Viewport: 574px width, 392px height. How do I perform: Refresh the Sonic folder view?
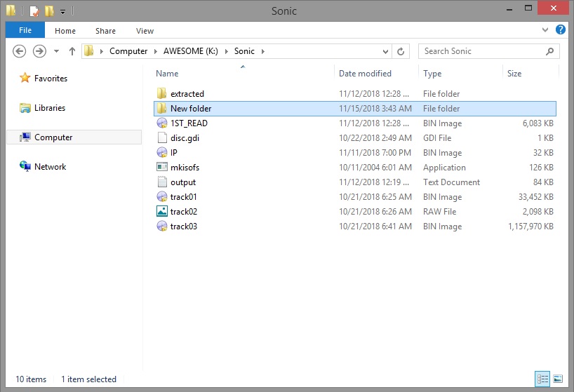[401, 52]
